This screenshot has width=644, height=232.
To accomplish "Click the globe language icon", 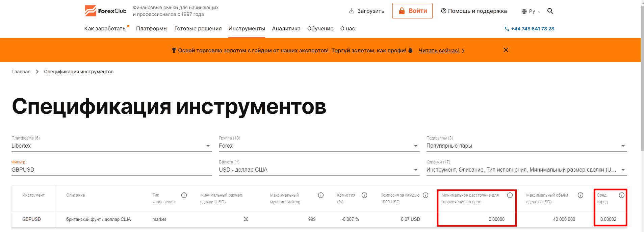I will [524, 11].
